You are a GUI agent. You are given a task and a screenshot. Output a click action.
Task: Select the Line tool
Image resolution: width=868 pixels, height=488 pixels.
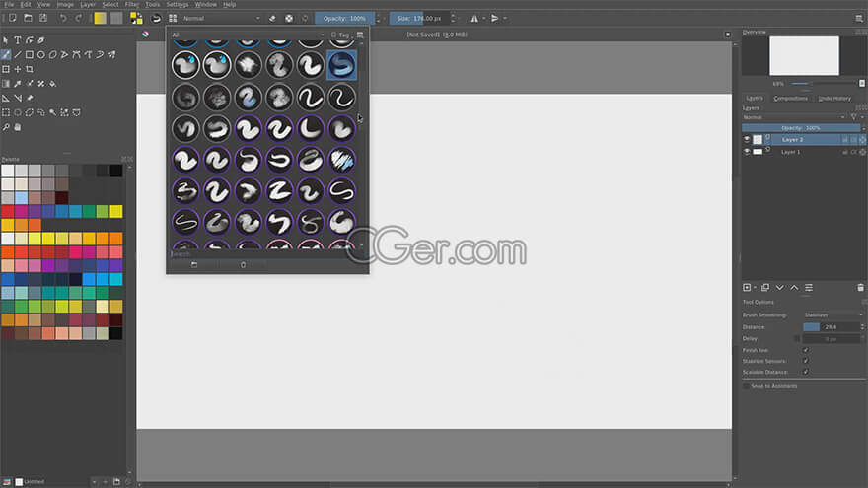point(18,55)
